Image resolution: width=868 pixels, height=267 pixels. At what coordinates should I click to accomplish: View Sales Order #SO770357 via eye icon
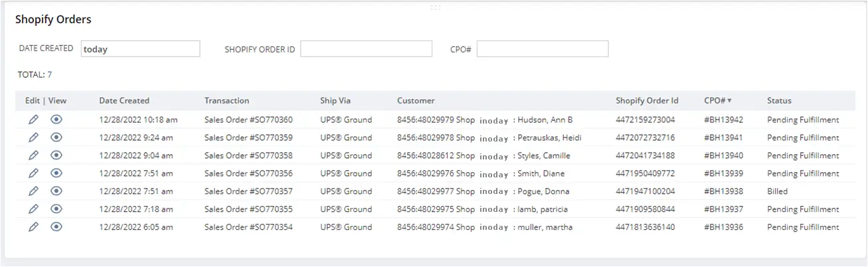click(56, 191)
